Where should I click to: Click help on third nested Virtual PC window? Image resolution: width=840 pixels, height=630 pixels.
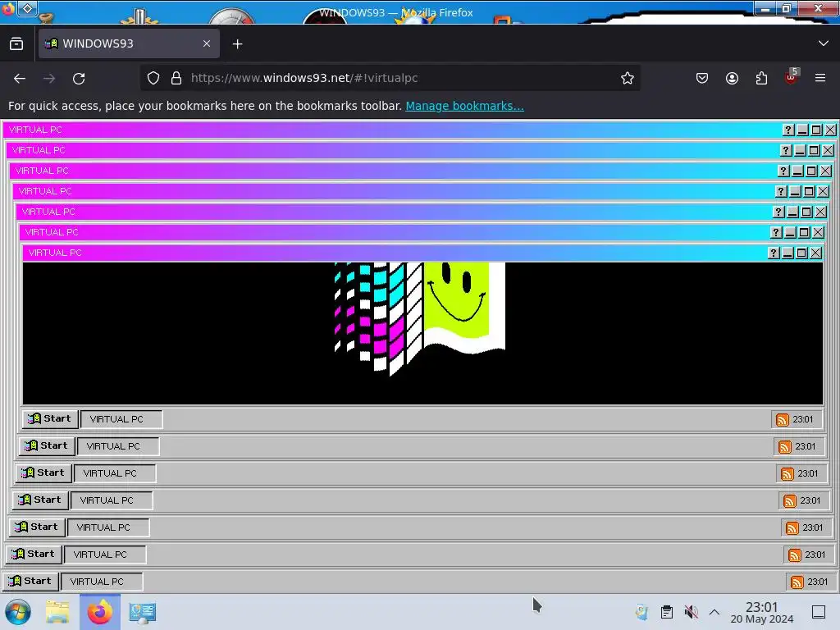pyautogui.click(x=783, y=171)
